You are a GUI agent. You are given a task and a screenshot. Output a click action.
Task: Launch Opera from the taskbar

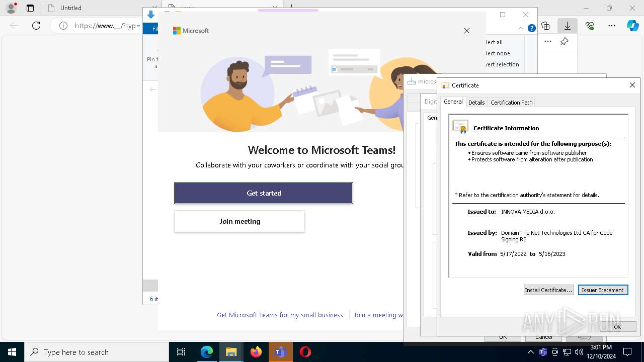[x=305, y=352]
